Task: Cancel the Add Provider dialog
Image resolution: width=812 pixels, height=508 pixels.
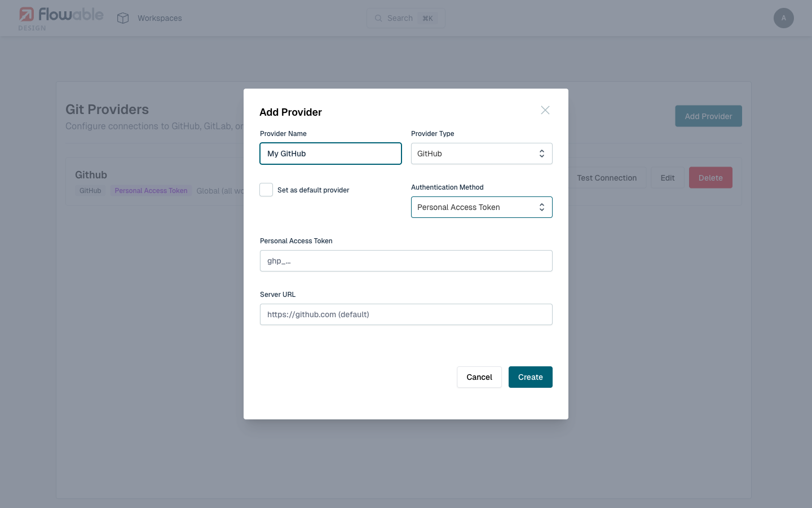Action: point(479,377)
